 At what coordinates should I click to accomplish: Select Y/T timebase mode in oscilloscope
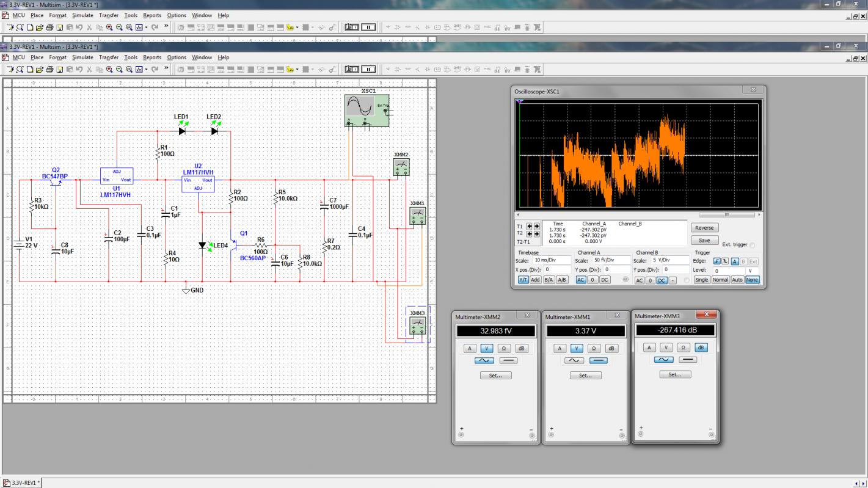523,280
